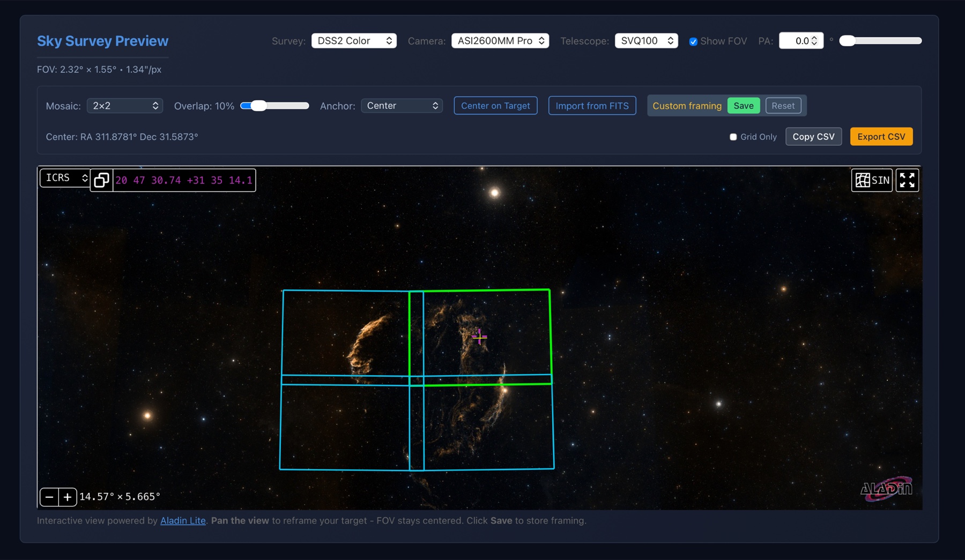The width and height of the screenshot is (965, 560).
Task: Open the Survey dropdown showing DSS2 Color
Action: click(x=354, y=41)
